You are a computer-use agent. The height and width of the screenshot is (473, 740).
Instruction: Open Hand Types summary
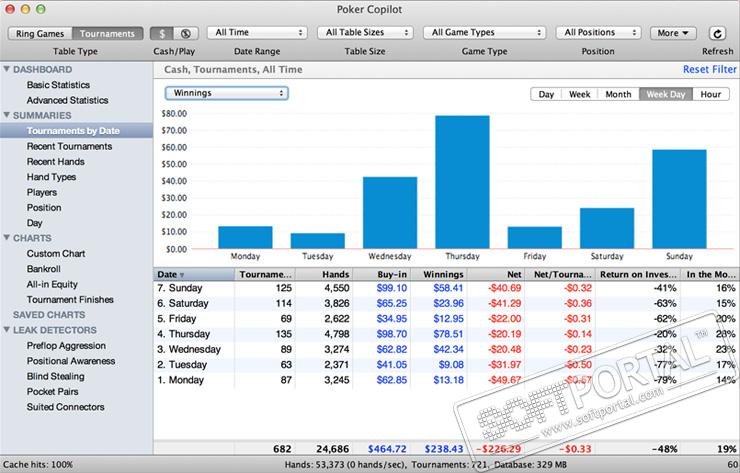[51, 177]
